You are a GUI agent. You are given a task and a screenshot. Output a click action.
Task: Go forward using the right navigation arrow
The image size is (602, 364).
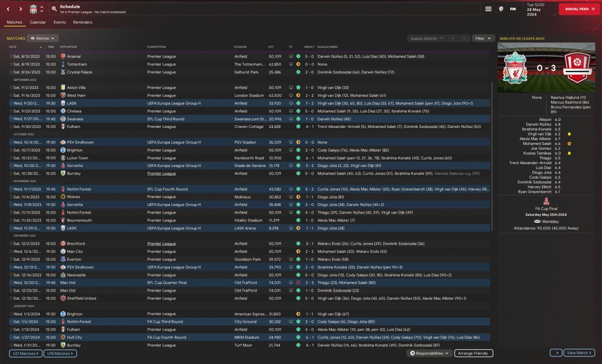pyautogui.click(x=21, y=9)
